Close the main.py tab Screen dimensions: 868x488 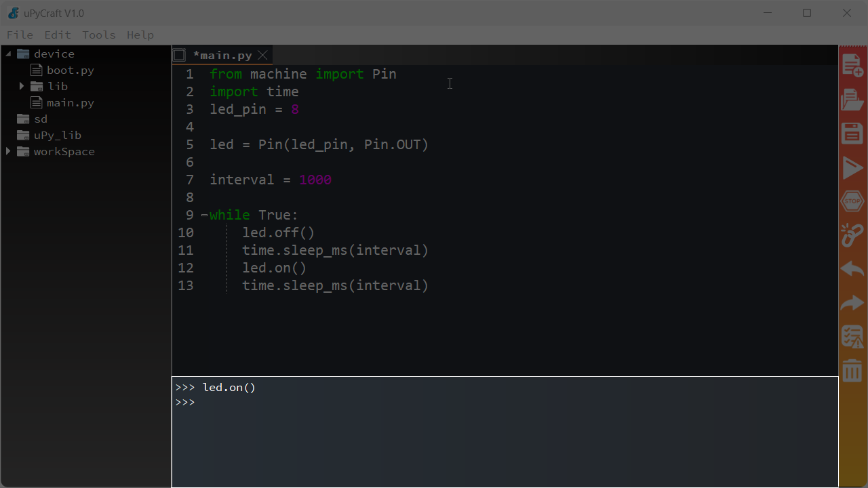[262, 55]
